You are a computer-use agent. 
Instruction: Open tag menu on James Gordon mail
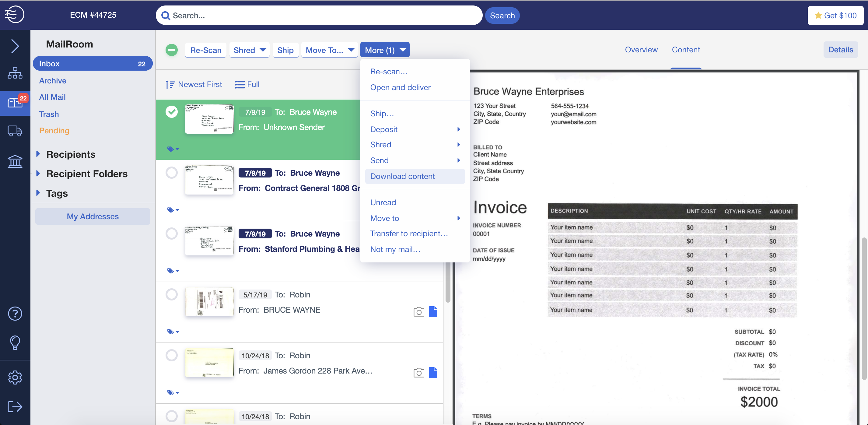click(173, 393)
